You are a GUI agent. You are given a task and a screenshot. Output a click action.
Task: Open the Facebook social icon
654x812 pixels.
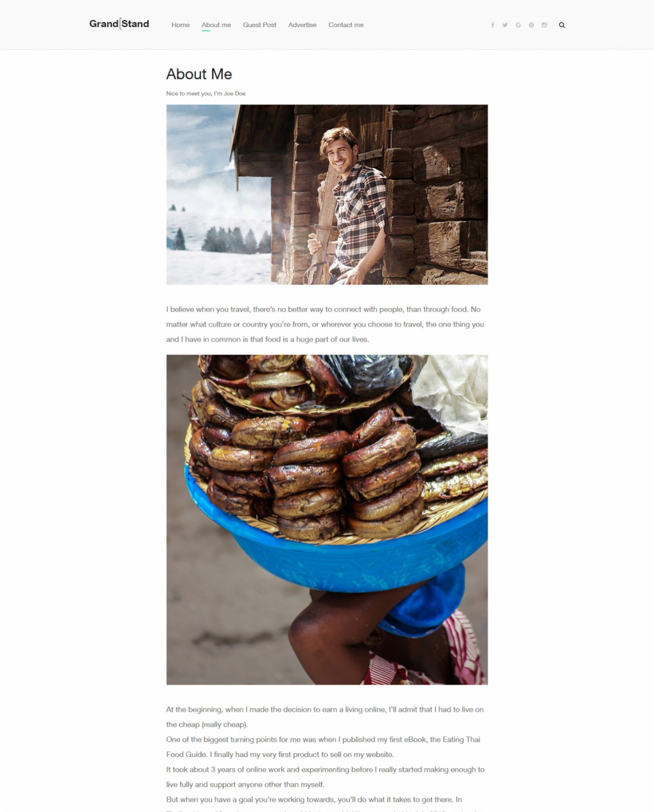tap(493, 25)
